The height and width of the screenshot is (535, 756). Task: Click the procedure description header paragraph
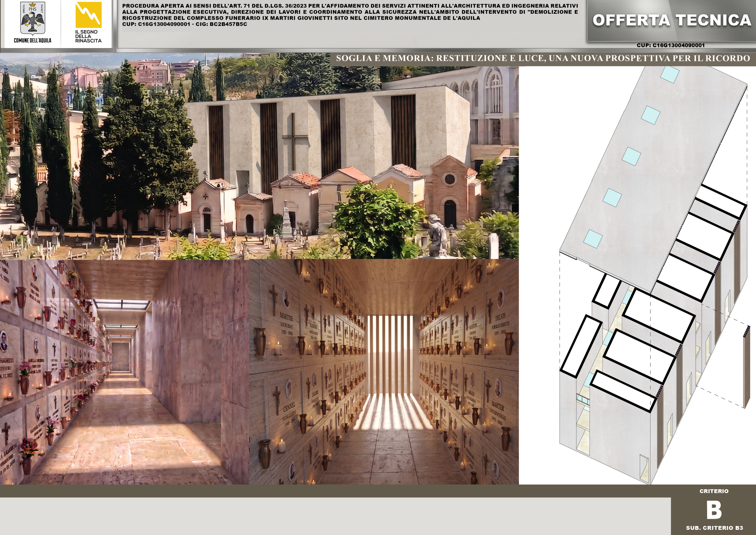(350, 15)
